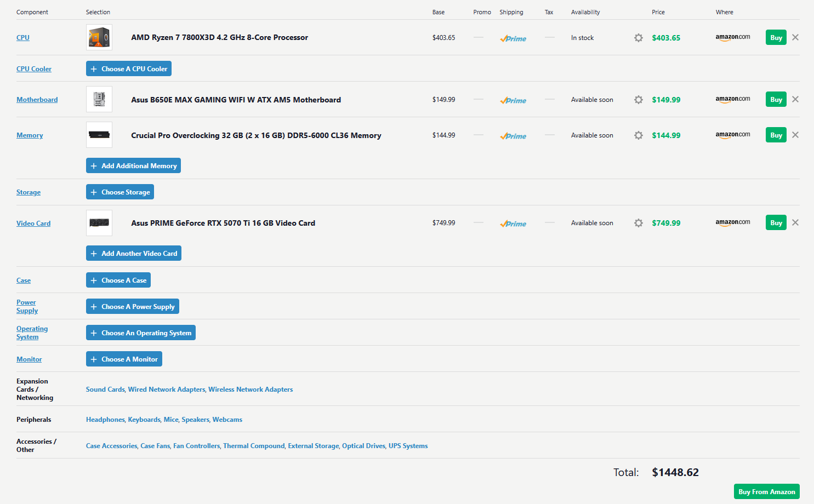Open the Asus PRIME GeForce RTX 5070 Ti product name
814x504 pixels.
(x=223, y=223)
